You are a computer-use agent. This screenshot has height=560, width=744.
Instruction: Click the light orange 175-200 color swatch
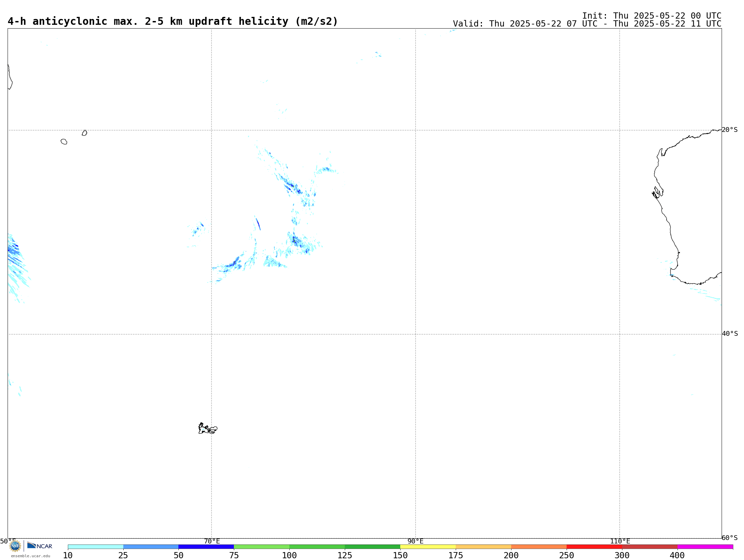pyautogui.click(x=484, y=547)
